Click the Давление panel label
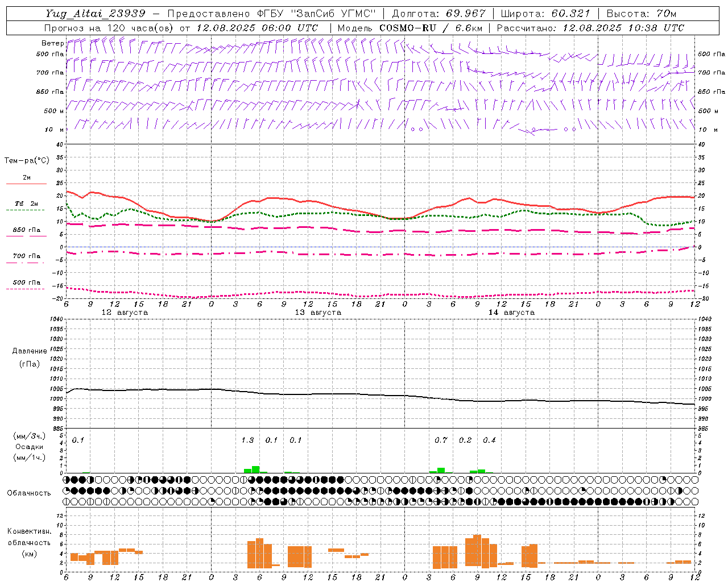This screenshot has height=582, width=728. (30, 351)
